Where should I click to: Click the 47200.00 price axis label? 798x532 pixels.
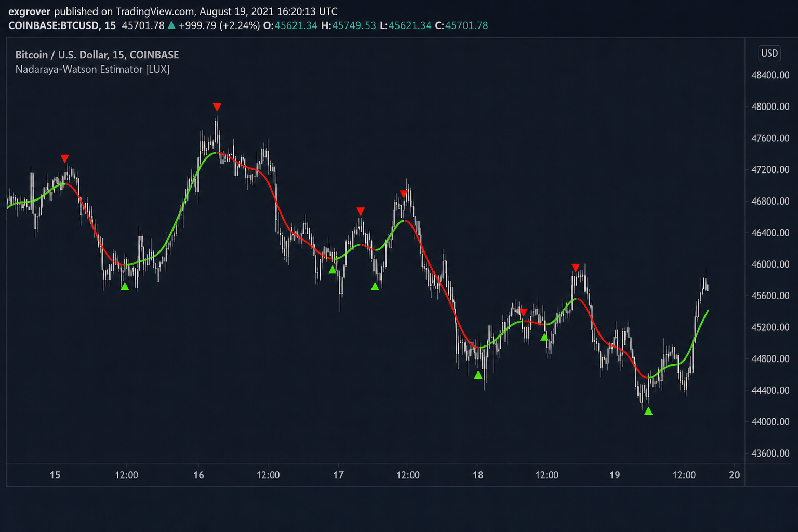click(770, 169)
